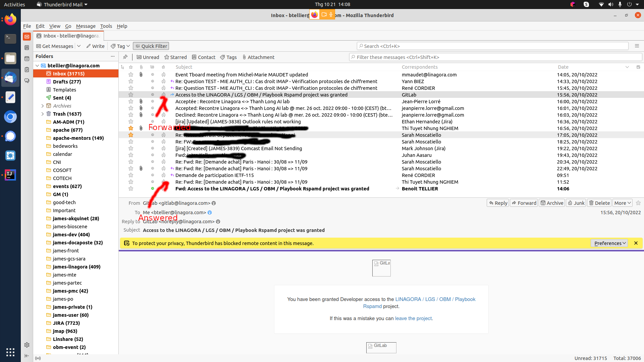Open the Message menu
644x362 pixels.
click(86, 26)
